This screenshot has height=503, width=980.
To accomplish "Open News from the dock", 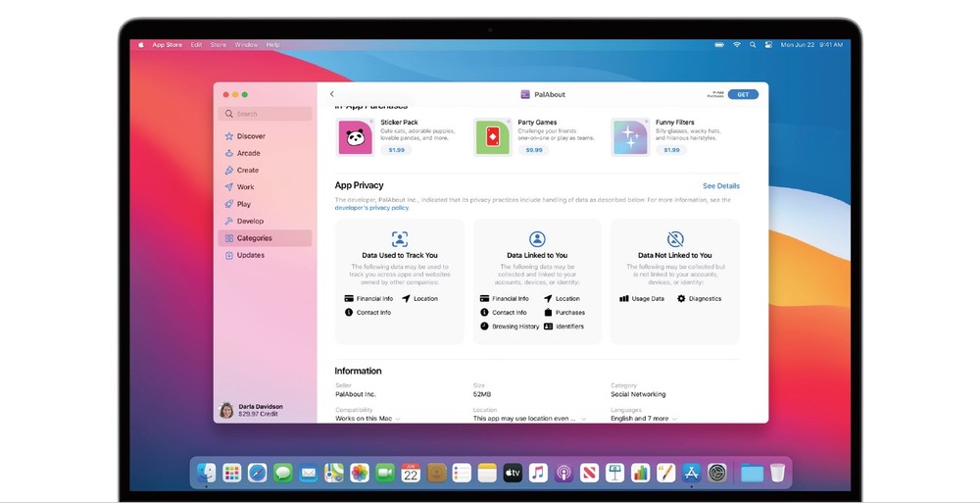I will [589, 473].
